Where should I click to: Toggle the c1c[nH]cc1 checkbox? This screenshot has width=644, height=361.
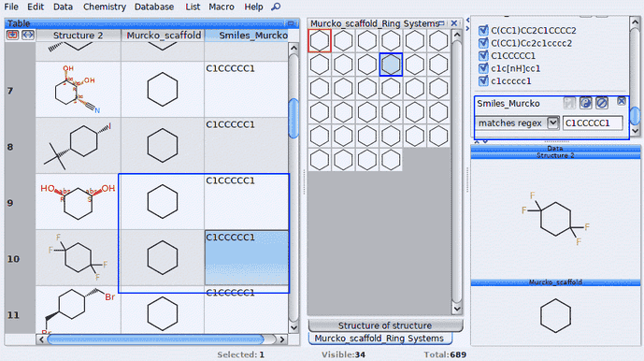[483, 68]
